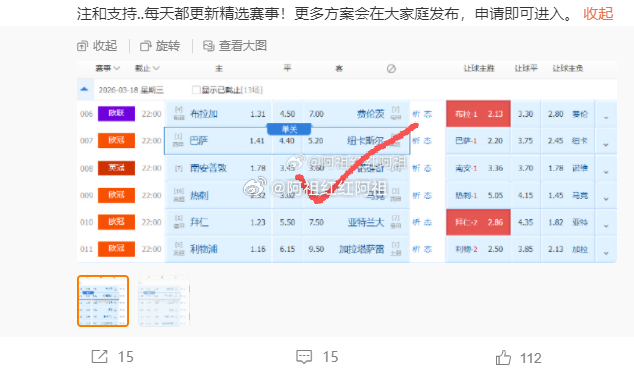Click the blue collapse triangle beside 2026-03-18
634x375 pixels.
click(x=84, y=89)
